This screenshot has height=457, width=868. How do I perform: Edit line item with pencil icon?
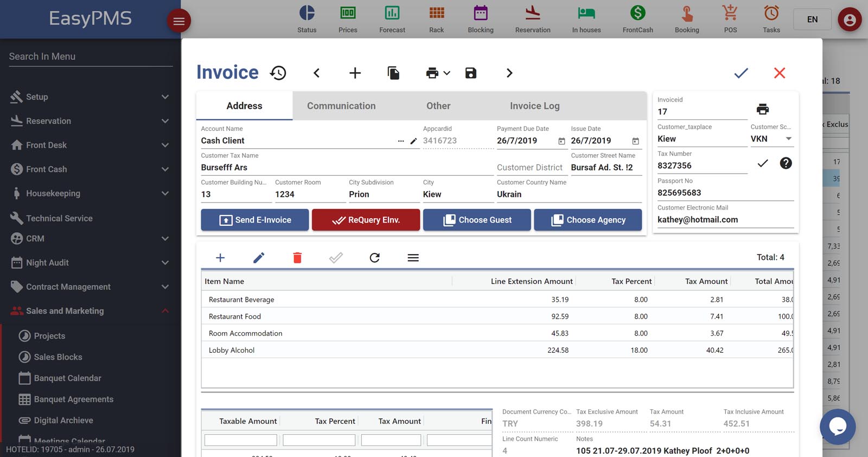(259, 258)
